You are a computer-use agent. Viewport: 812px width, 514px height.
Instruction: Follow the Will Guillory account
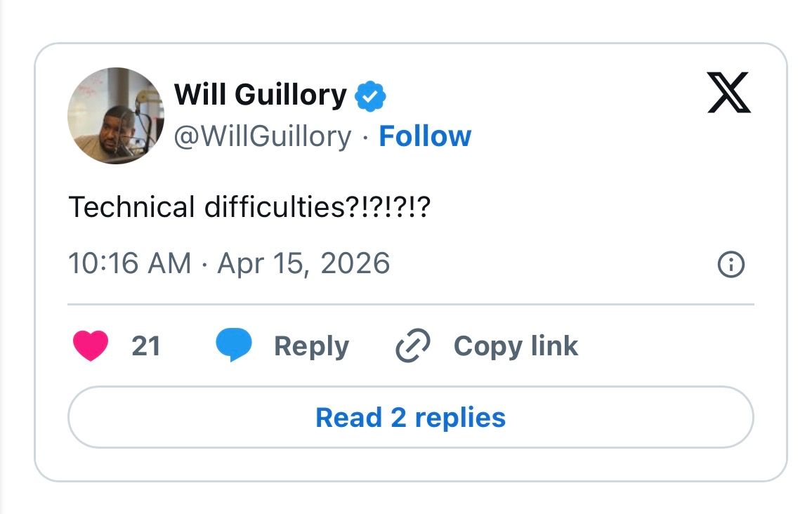pos(425,136)
